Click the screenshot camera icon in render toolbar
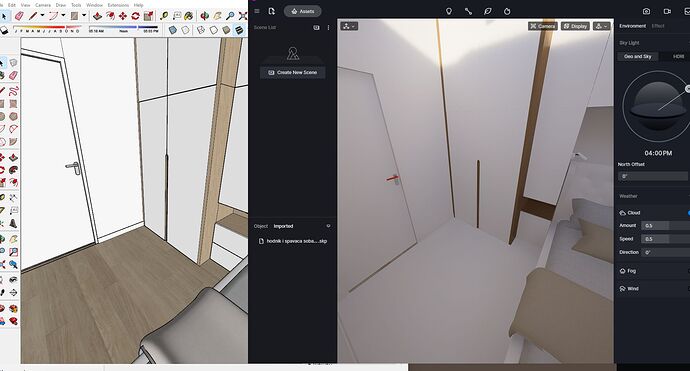Viewport: 690px width, 371px height. coord(646,11)
